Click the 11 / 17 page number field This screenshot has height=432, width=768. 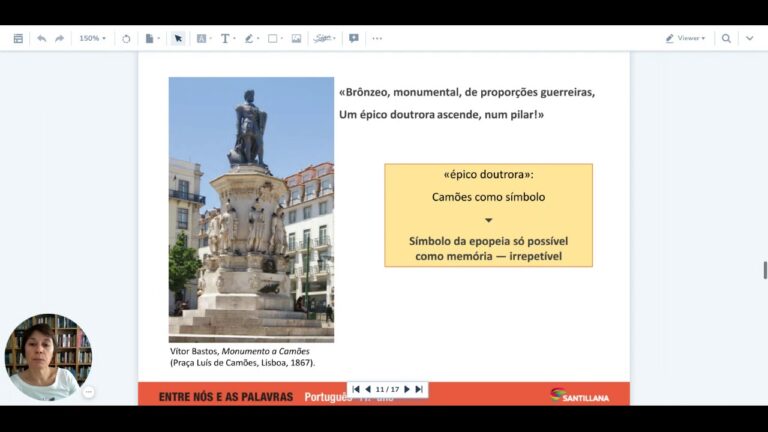pyautogui.click(x=387, y=389)
